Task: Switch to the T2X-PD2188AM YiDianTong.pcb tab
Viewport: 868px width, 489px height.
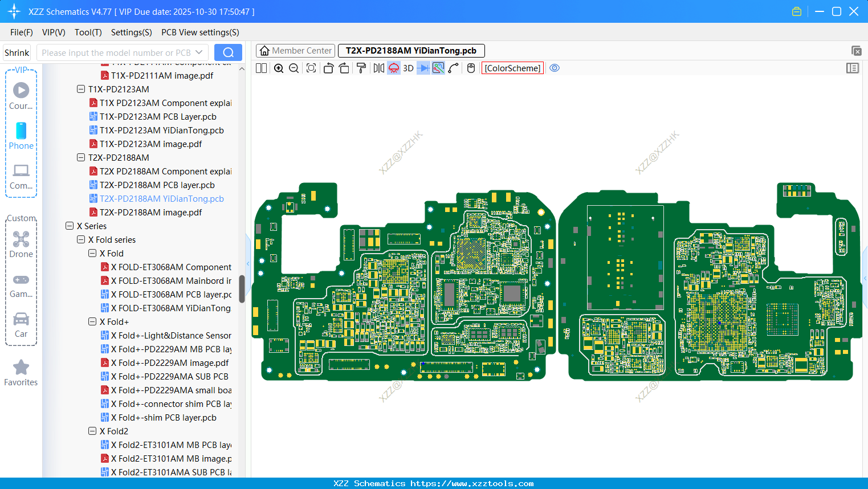Action: tap(411, 50)
